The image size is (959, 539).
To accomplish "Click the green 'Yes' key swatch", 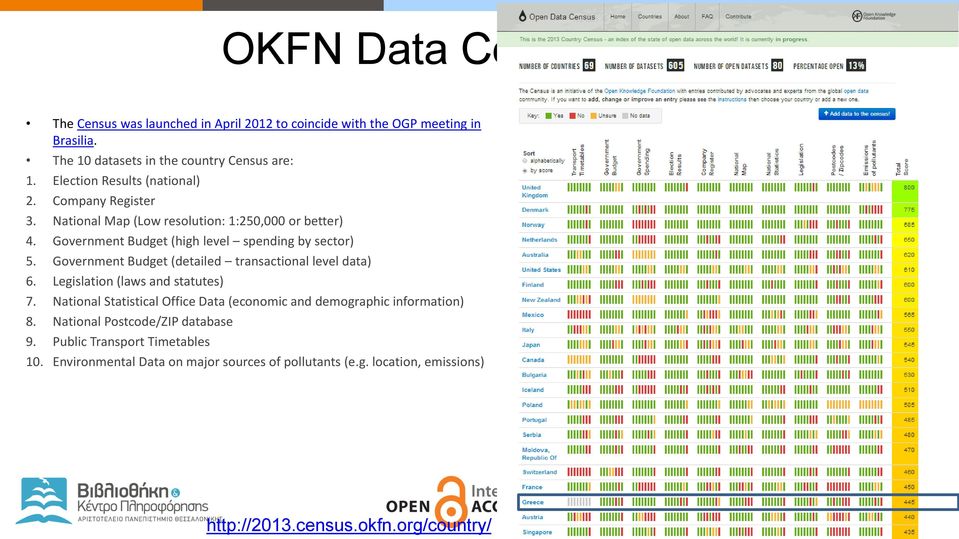I will pos(549,116).
